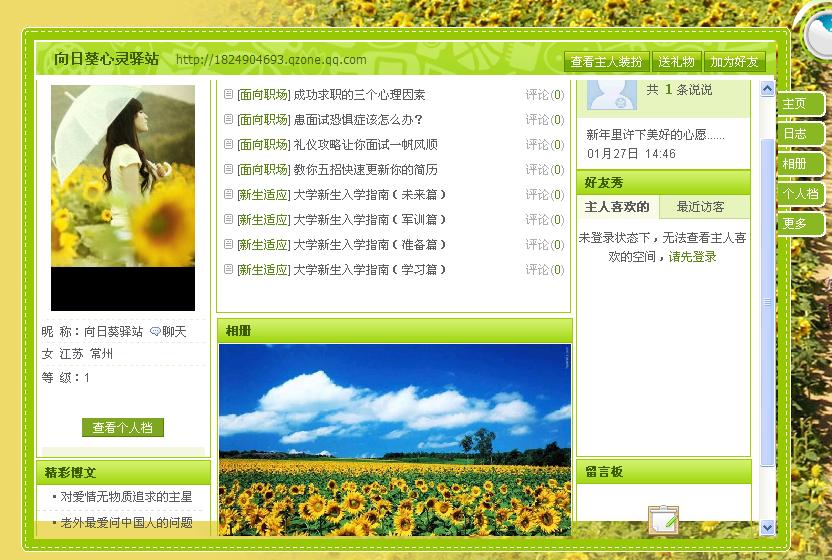Open the 相册 side navigation tab

pyautogui.click(x=796, y=164)
